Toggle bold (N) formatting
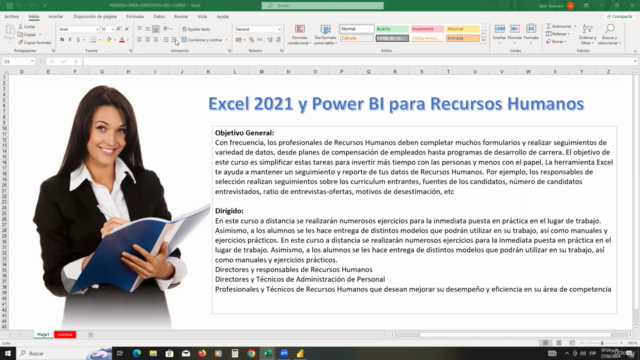Screen dimensions: 640x360 coord(62,40)
